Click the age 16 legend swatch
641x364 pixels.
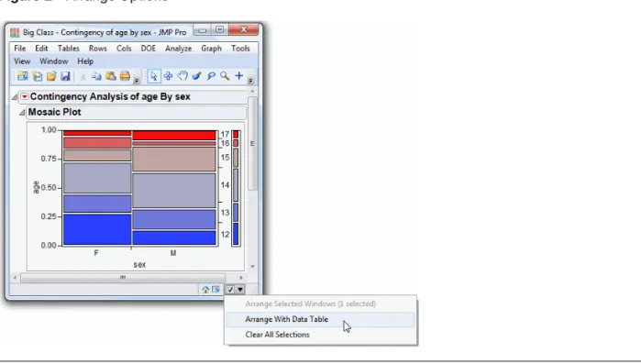(x=236, y=143)
